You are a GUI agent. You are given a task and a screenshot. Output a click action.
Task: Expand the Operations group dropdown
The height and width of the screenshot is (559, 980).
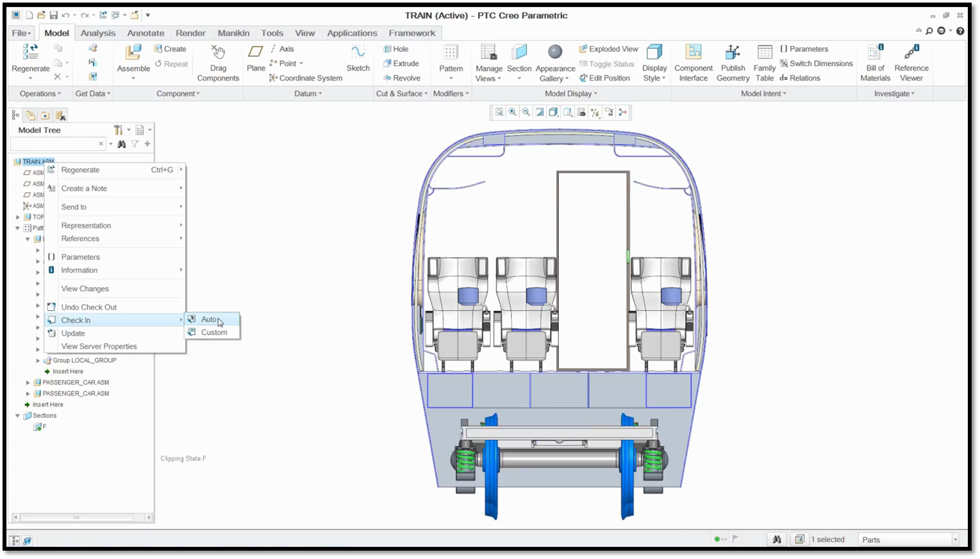point(40,94)
